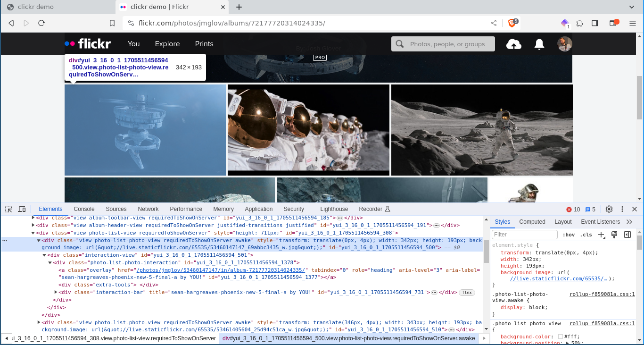
Task: Toggle the browser sidebar panel icon
Action: click(x=595, y=23)
